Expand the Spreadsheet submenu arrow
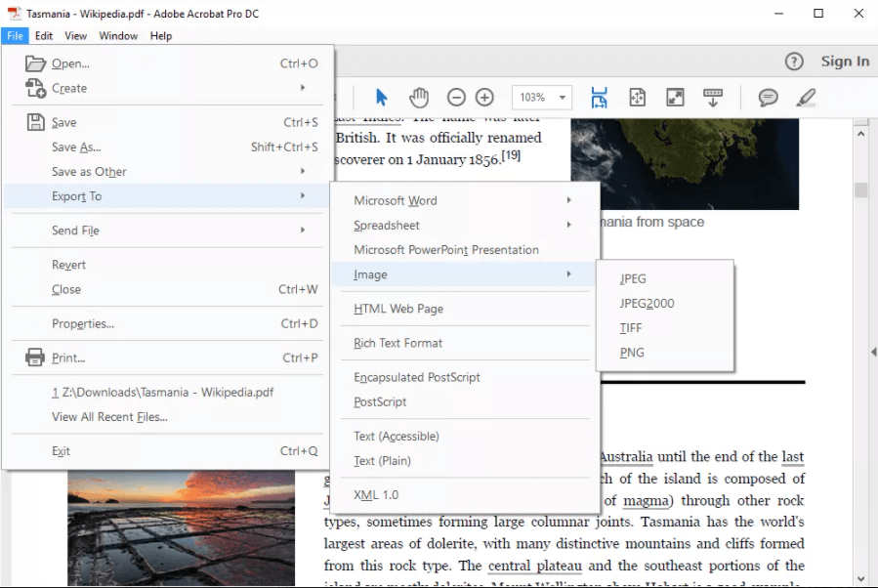Viewport: 878px width, 588px height. (569, 225)
